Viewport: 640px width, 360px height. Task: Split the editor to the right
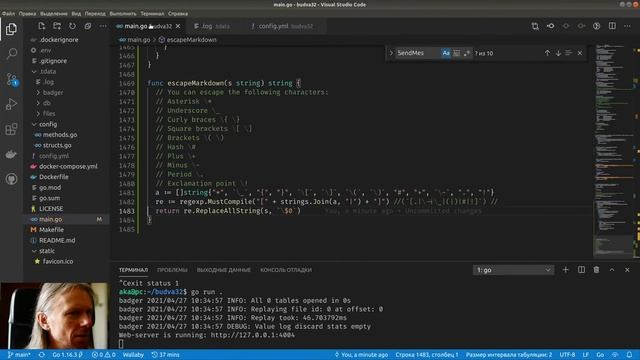point(612,26)
